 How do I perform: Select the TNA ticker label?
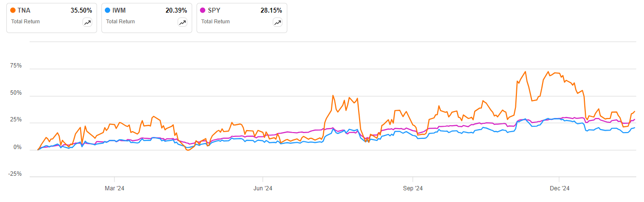pyautogui.click(x=24, y=10)
